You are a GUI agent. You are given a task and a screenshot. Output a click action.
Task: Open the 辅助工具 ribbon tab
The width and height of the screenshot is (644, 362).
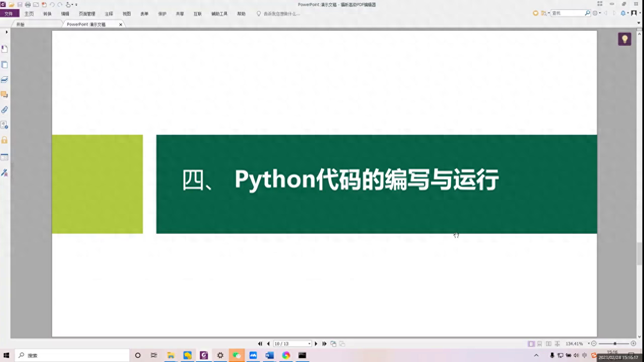[x=219, y=14]
